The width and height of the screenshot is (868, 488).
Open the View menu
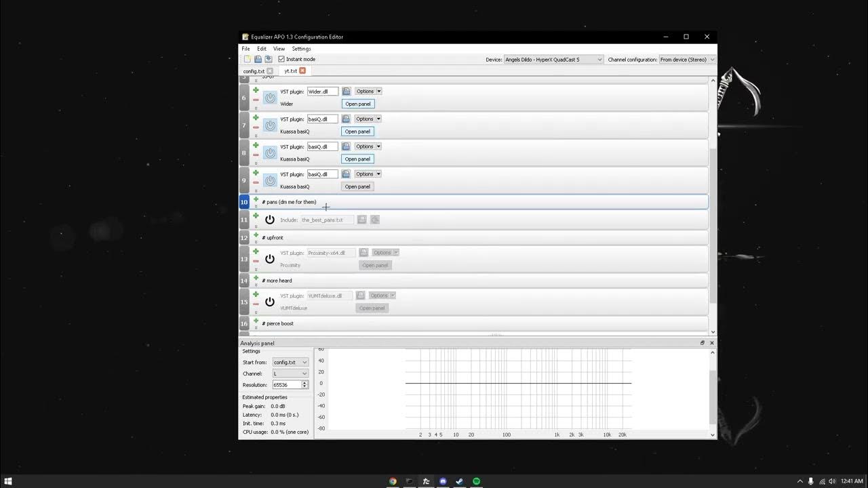point(279,49)
